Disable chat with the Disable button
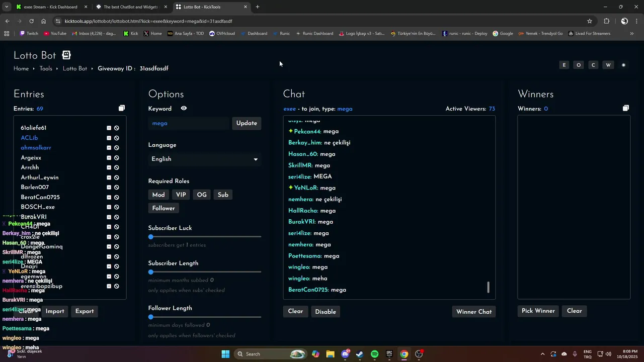The image size is (644, 362). 326,312
